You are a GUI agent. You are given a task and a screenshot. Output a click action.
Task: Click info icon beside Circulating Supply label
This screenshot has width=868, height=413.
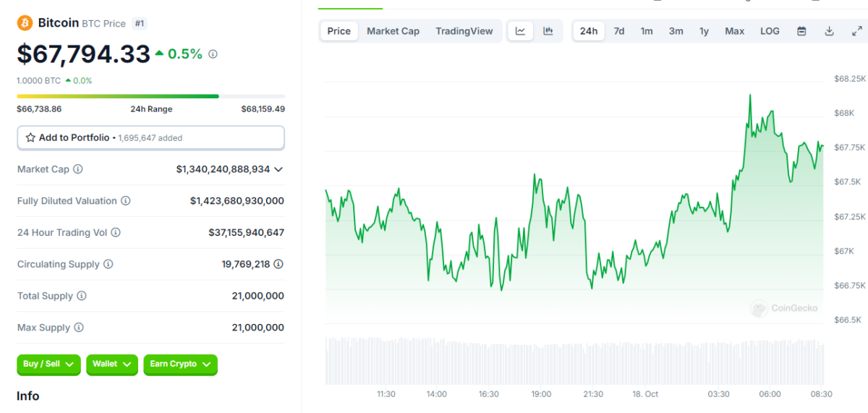pyautogui.click(x=109, y=265)
